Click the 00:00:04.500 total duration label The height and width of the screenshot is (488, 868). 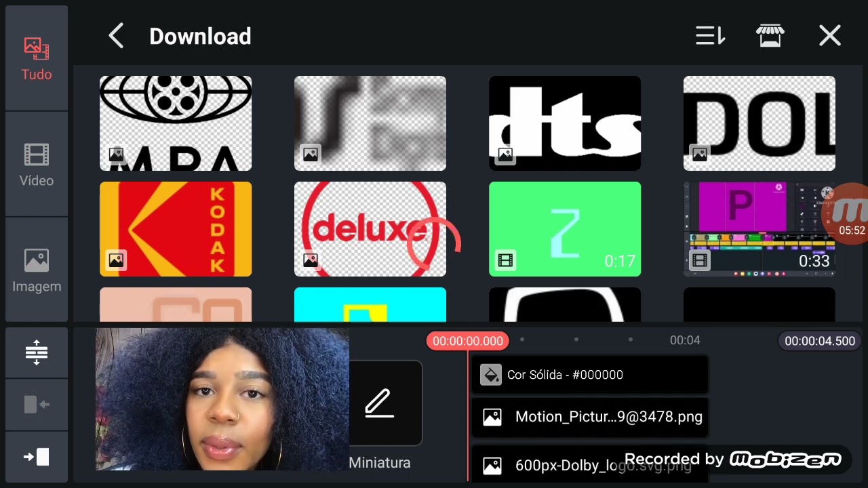[820, 341]
